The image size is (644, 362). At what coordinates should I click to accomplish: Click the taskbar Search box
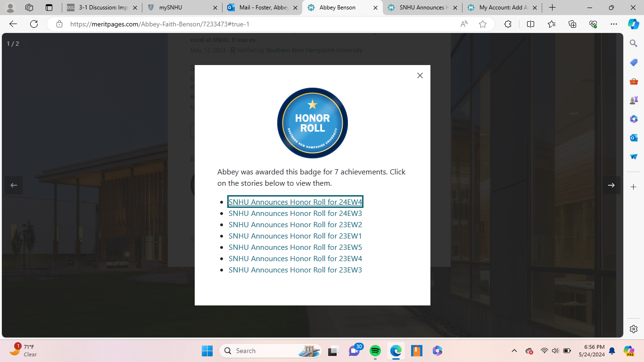(x=270, y=351)
